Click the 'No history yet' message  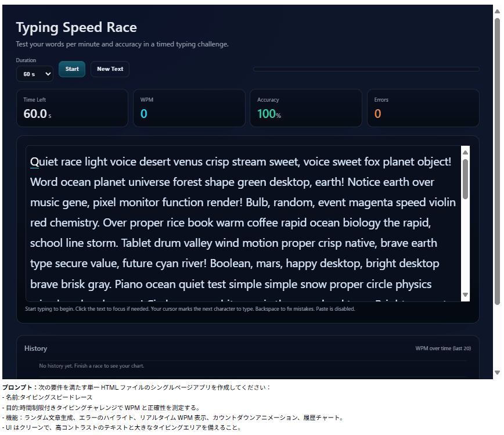pos(92,366)
